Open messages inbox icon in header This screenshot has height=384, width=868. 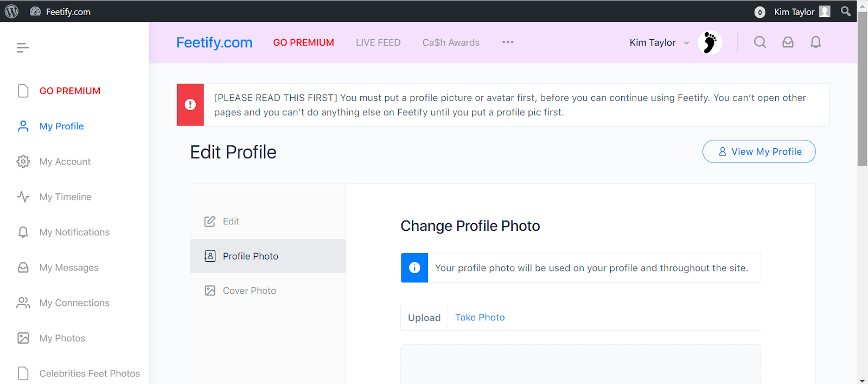tap(788, 42)
